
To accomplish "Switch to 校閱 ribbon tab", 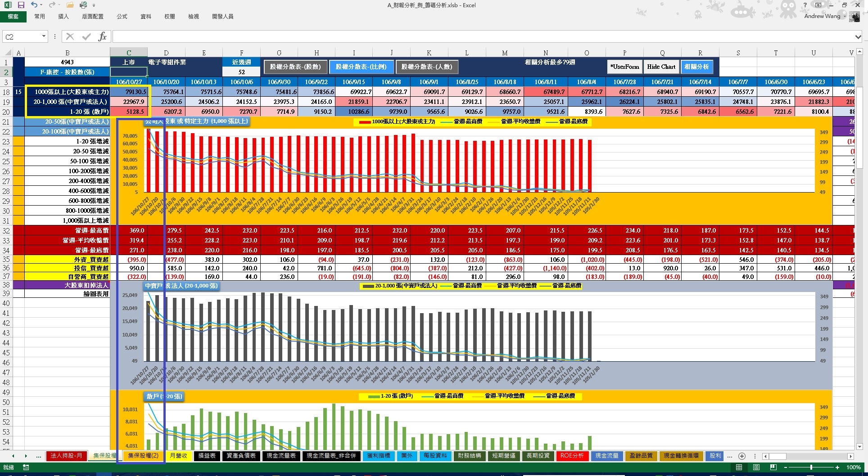I will click(x=170, y=17).
